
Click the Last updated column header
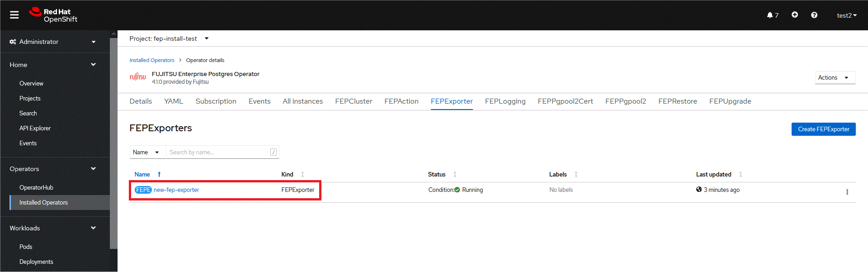coord(713,174)
